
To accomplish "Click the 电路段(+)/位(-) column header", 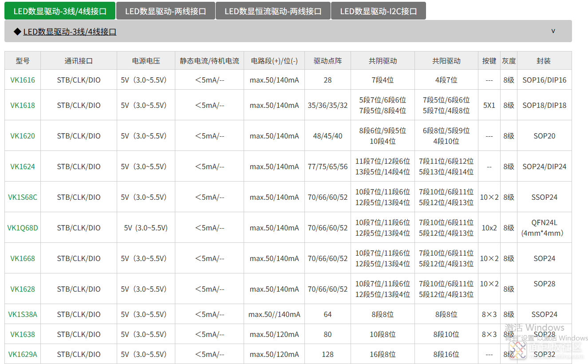I will point(274,61).
